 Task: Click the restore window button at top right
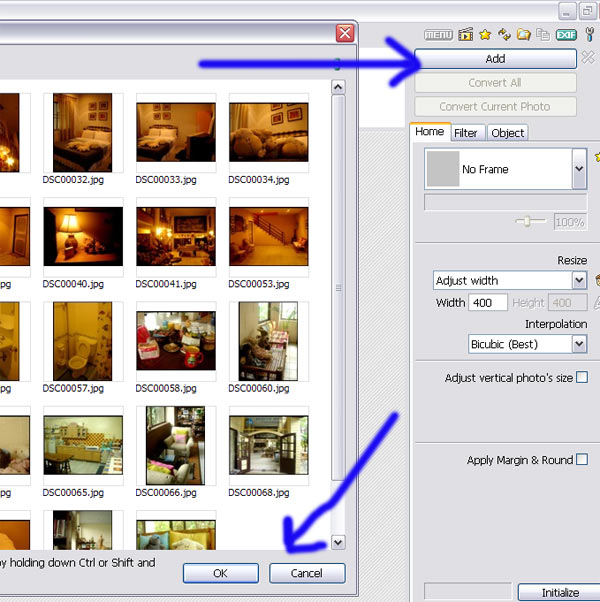[x=587, y=10]
